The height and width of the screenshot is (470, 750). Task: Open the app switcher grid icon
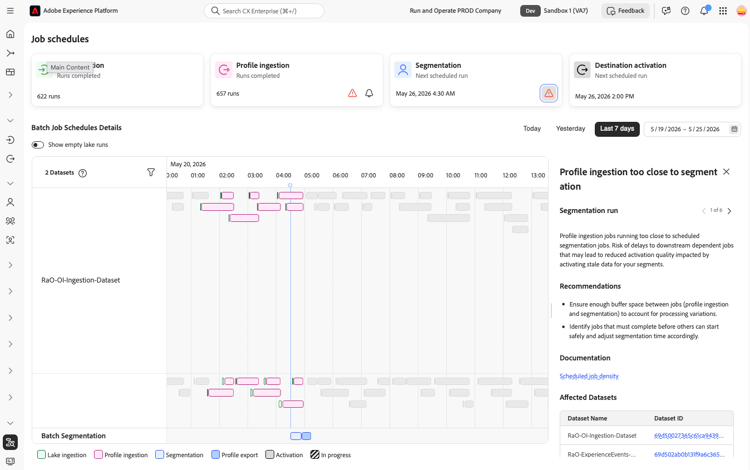pyautogui.click(x=723, y=11)
